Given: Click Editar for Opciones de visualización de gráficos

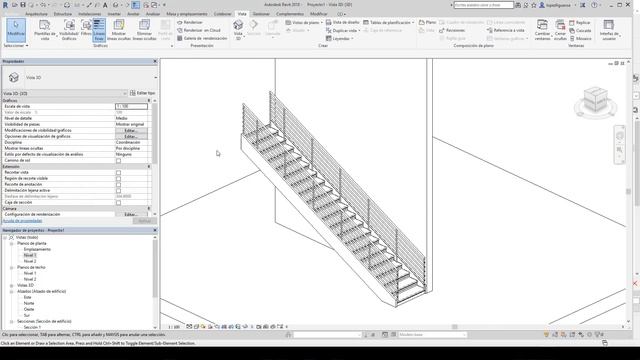Looking at the screenshot, I should click(131, 136).
